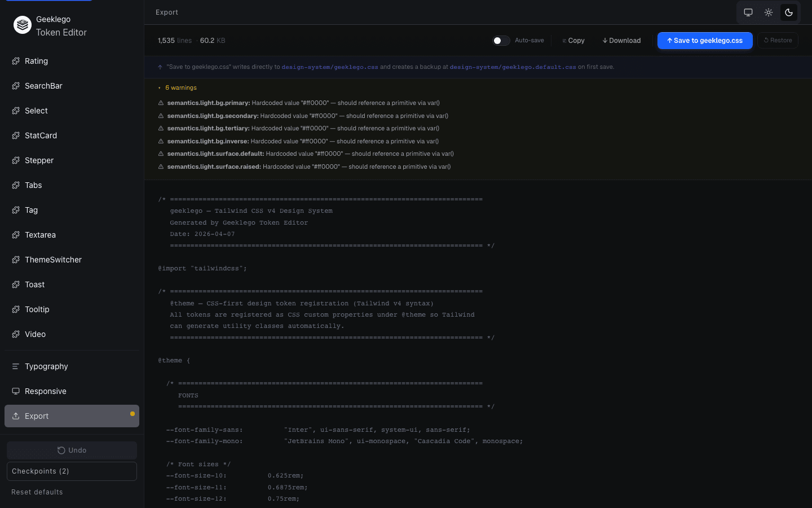Click the Geeklego logo icon
The image size is (812, 508).
point(23,25)
